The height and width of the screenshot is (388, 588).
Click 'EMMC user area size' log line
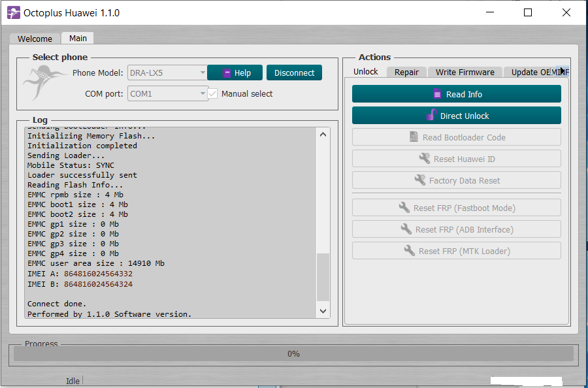[96, 263]
